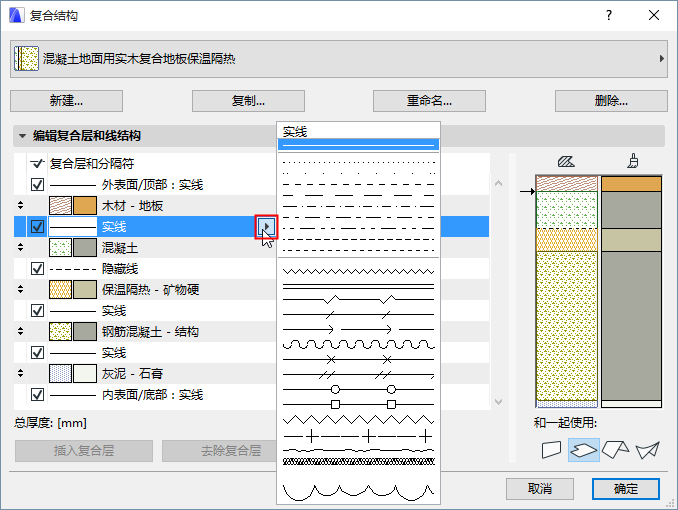Viewport: 678px width, 510px height.
Task: Click the help question mark button
Action: 609,16
